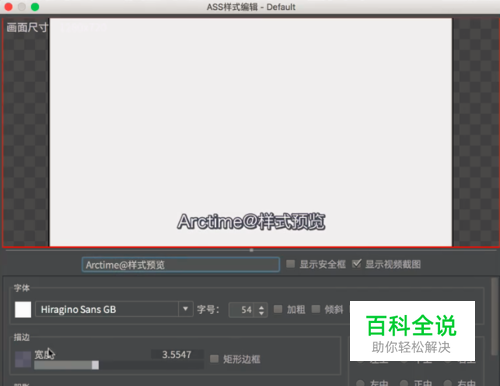Open the Hiragino Sans GB font dropdown
This screenshot has width=500, height=386.
tap(114, 309)
